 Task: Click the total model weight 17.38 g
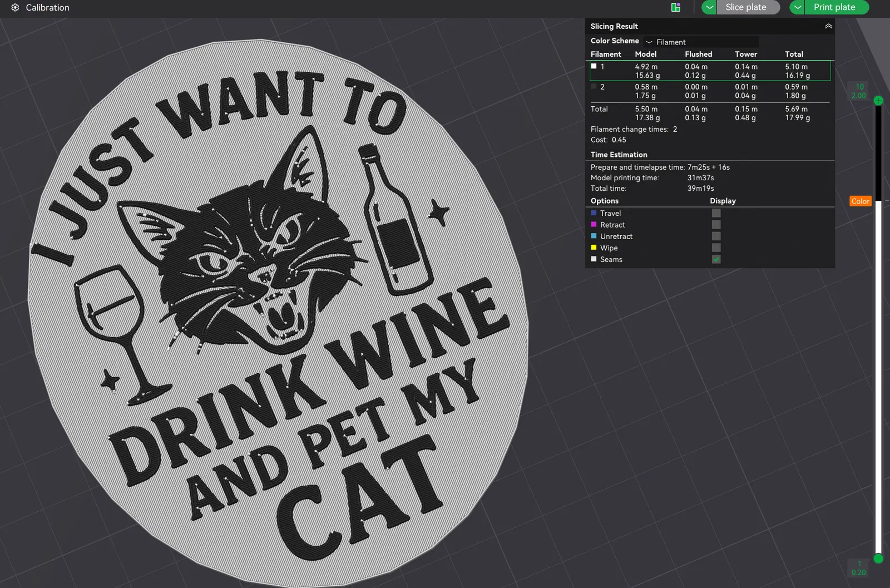pos(647,118)
